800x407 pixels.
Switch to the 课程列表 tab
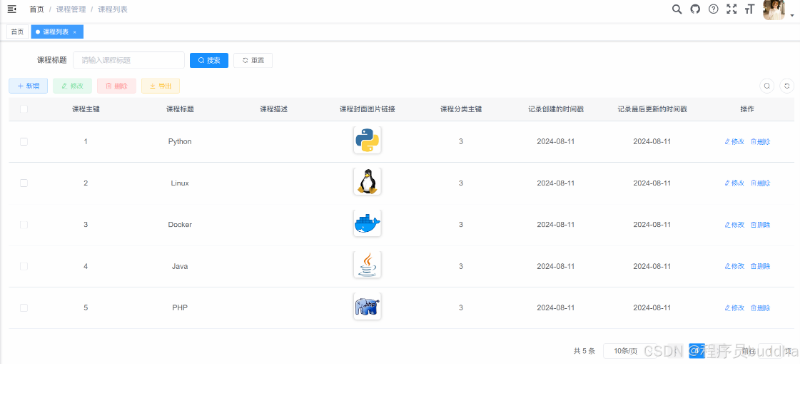(x=56, y=32)
